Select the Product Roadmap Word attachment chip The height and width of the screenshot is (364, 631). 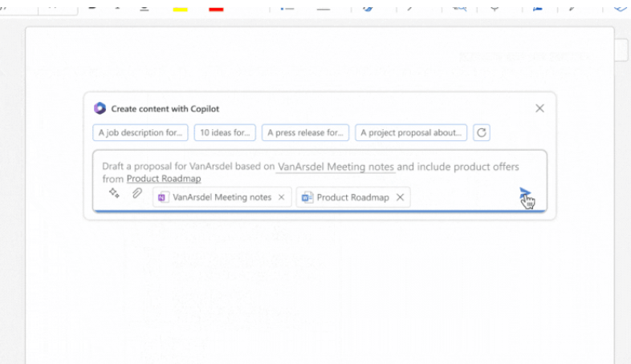346,197
